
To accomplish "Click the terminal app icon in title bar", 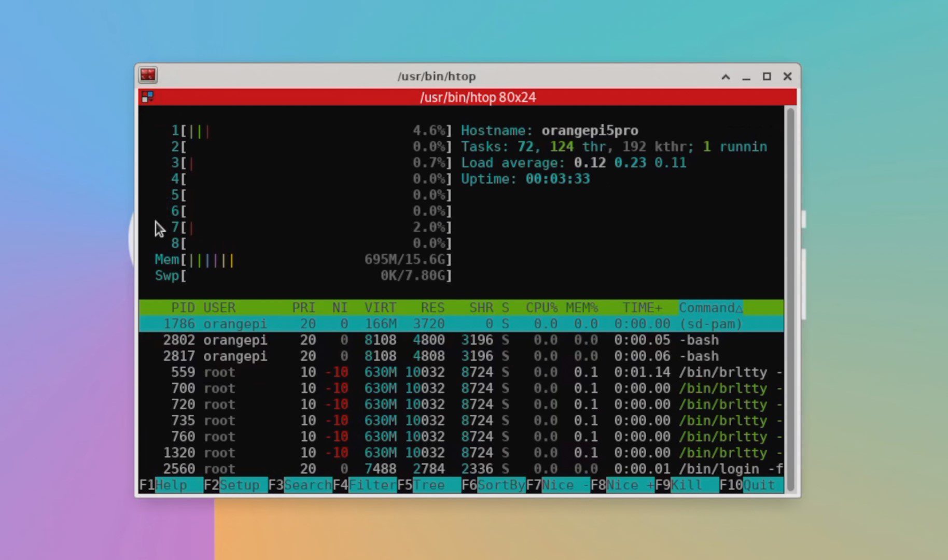I will click(148, 76).
